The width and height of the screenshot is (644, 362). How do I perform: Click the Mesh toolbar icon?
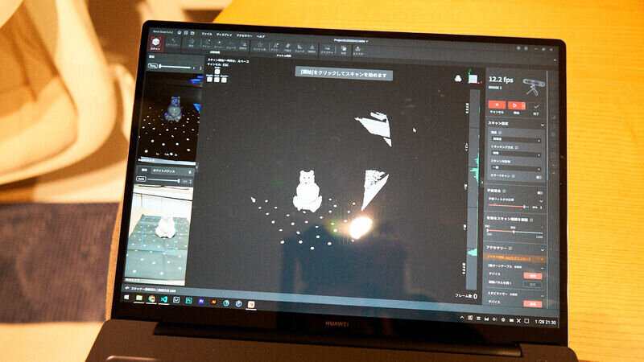tap(259, 46)
